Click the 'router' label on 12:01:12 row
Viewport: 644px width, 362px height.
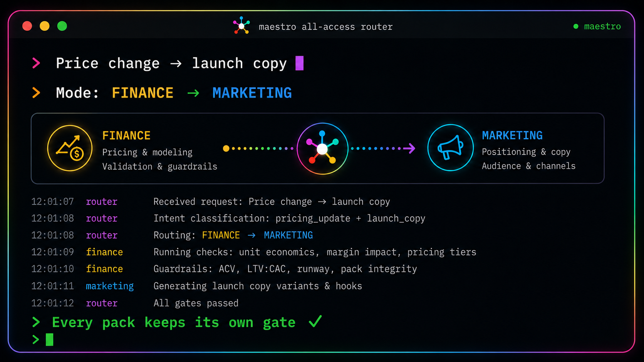pos(102,303)
